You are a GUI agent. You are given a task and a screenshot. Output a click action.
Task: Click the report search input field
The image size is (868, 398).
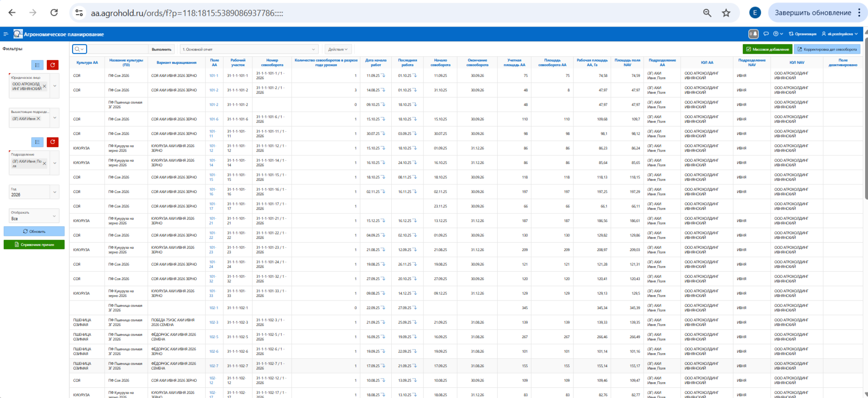point(118,49)
